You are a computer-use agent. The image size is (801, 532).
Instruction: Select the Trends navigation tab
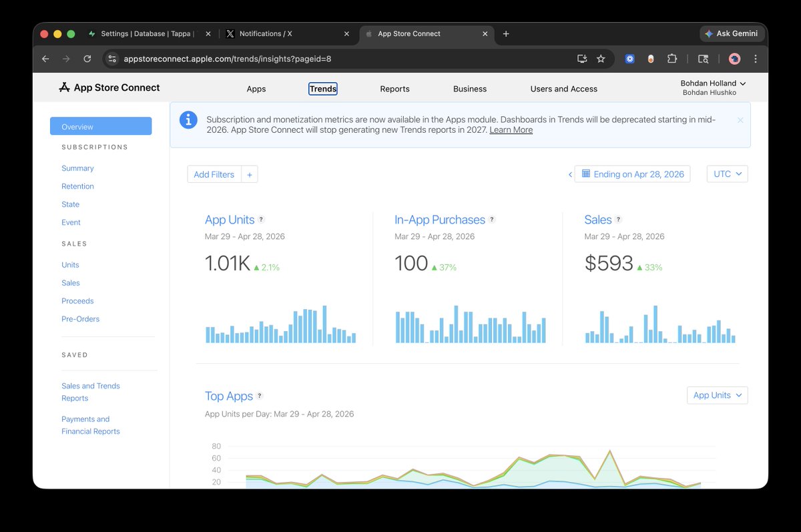[323, 89]
